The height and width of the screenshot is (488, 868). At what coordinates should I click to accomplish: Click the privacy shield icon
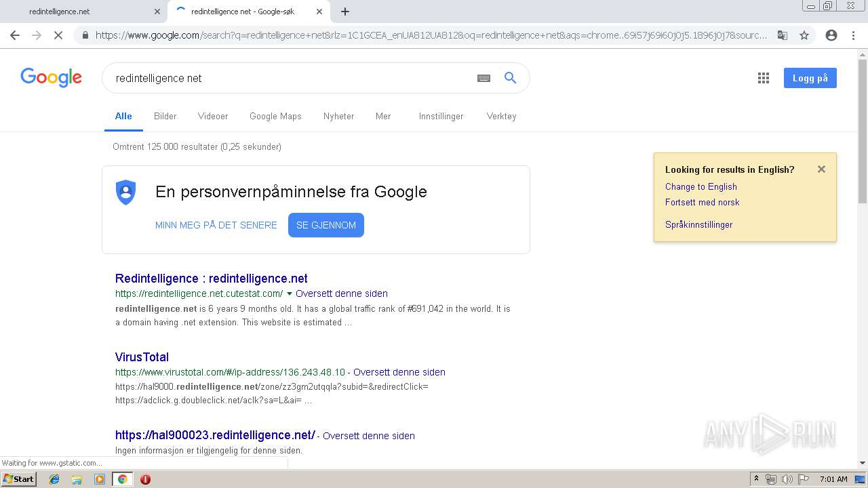point(126,192)
